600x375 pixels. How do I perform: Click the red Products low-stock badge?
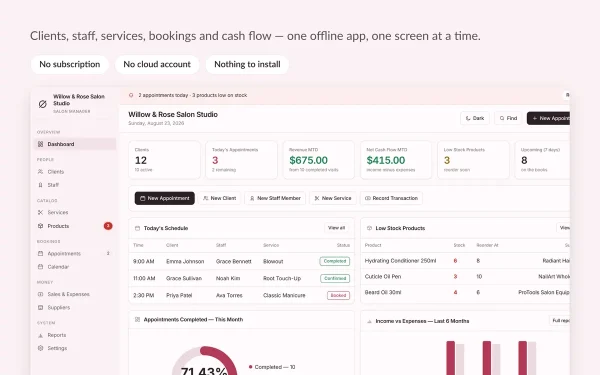click(108, 226)
